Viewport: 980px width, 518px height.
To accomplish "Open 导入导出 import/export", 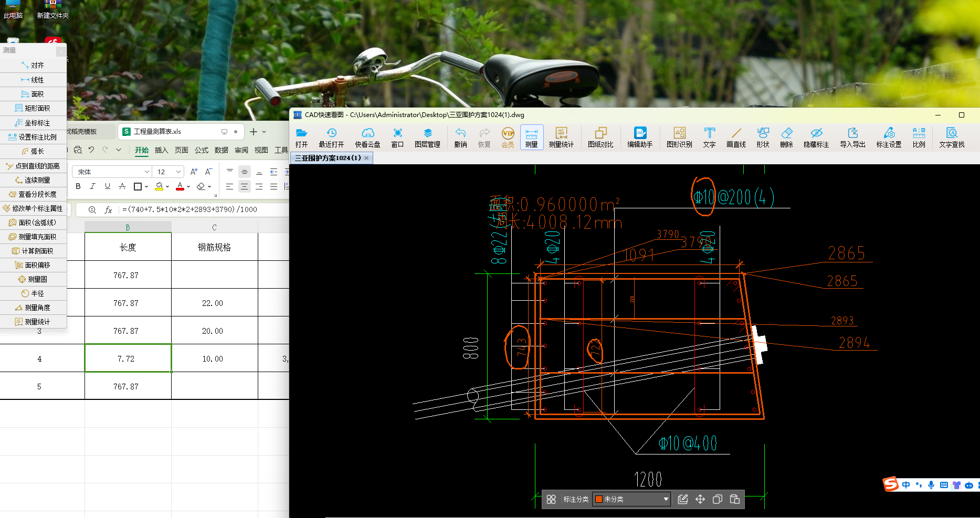I will [852, 138].
